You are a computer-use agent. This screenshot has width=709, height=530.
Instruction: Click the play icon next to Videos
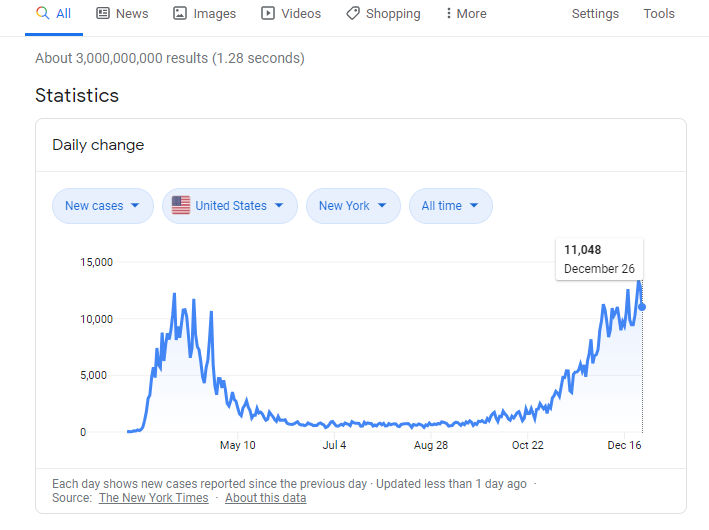point(268,14)
